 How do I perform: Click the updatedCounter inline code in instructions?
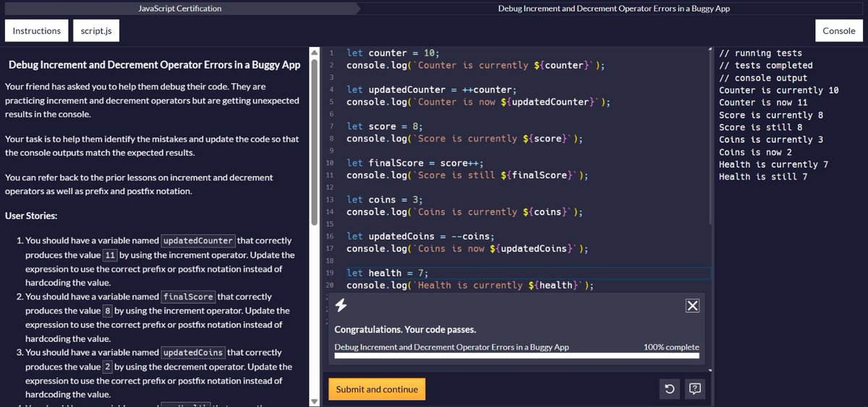198,241
